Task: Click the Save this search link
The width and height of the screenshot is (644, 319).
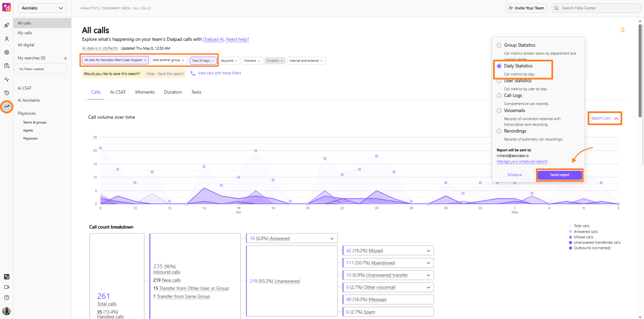Action: [171, 74]
